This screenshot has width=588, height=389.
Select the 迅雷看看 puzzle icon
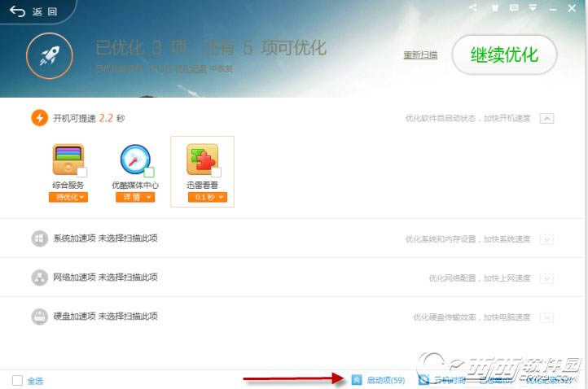203,160
